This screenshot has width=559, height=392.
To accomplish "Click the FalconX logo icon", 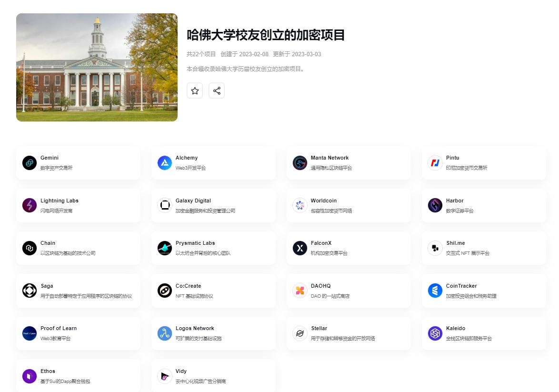I will click(300, 248).
